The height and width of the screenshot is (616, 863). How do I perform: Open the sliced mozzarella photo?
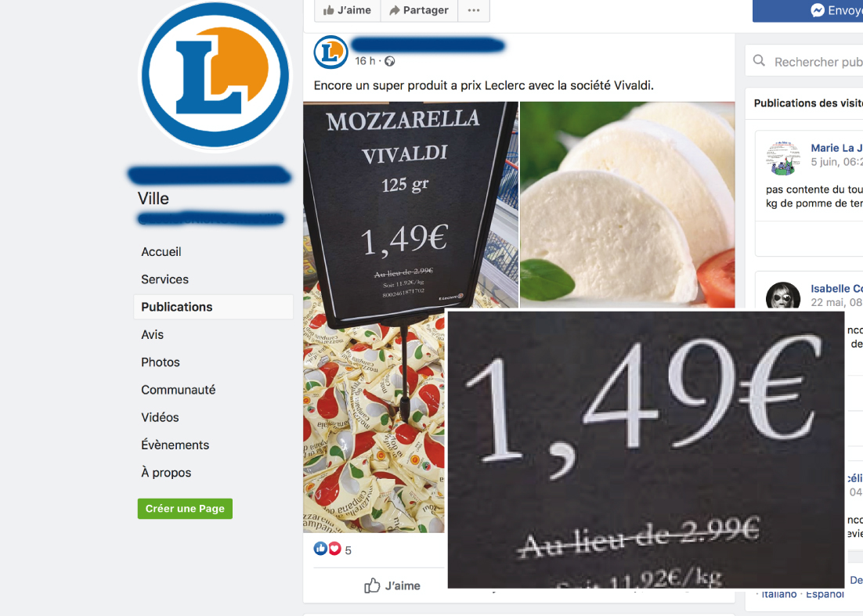[x=627, y=204]
